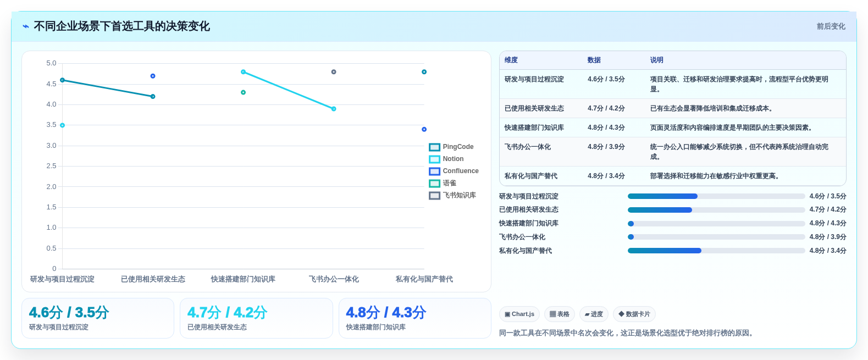Toggle Confluence legend swatch in chart
This screenshot has width=868, height=360.
(x=434, y=171)
